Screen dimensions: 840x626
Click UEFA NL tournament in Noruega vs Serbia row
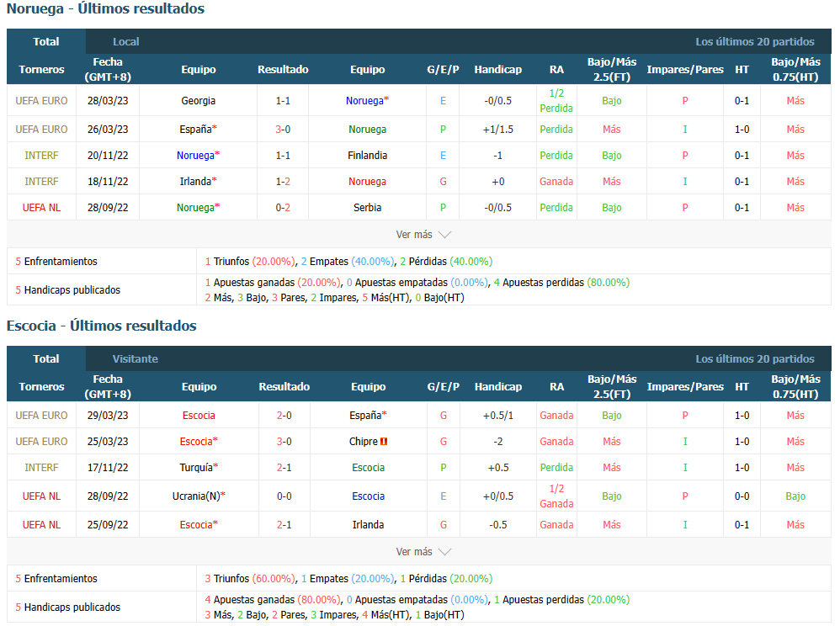[41, 208]
